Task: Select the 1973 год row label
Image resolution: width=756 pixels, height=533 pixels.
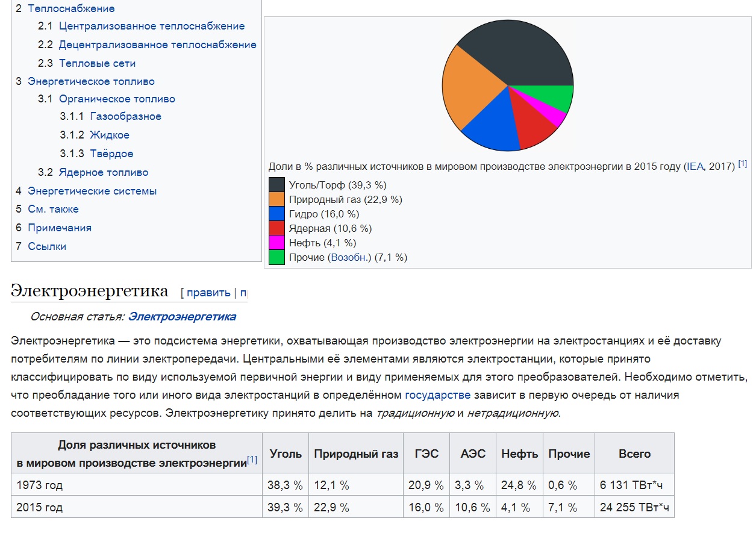Action: pyautogui.click(x=39, y=485)
